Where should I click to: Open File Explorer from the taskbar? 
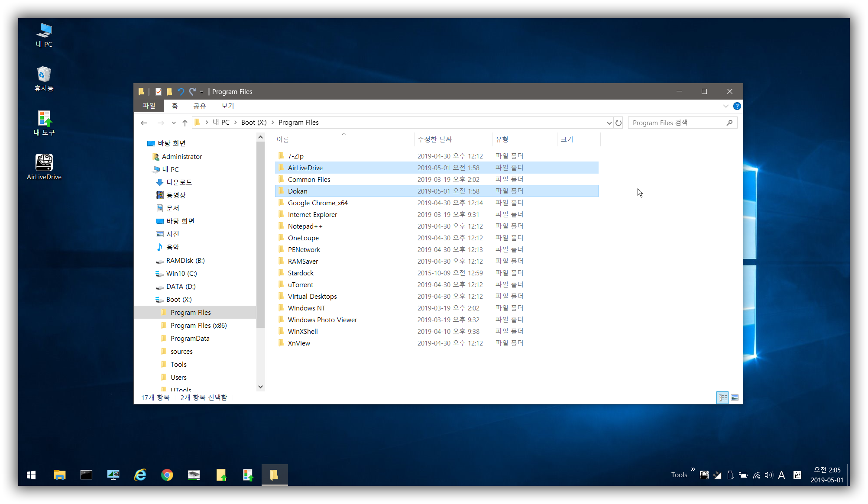pyautogui.click(x=59, y=475)
